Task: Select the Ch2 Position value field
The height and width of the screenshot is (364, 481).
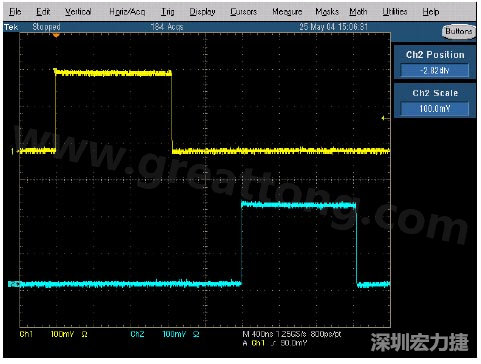Action: tap(435, 70)
